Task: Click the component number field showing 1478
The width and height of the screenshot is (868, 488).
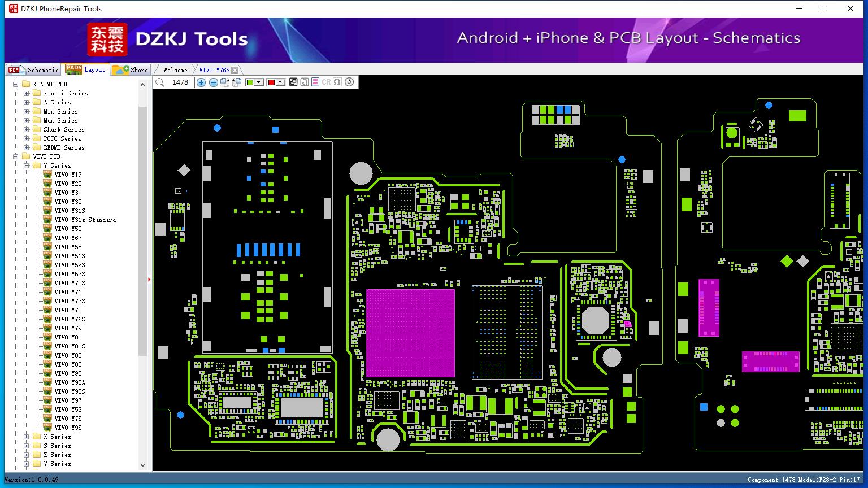Action: pos(180,82)
